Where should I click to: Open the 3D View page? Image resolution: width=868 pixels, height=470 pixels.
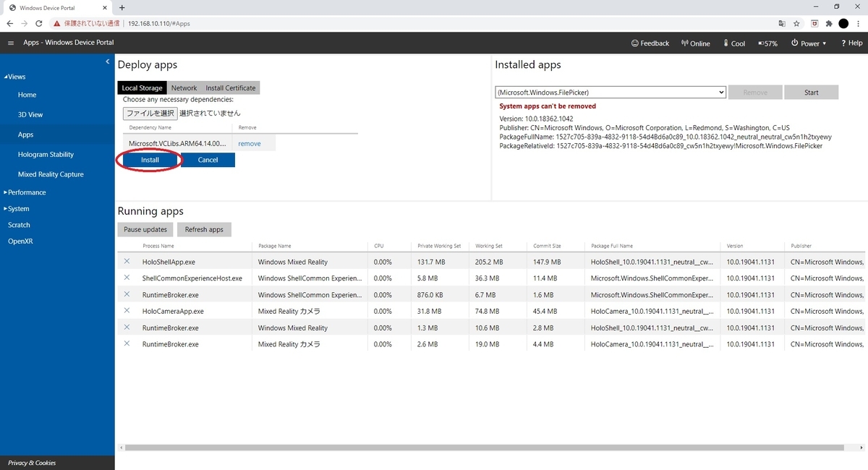pos(30,114)
